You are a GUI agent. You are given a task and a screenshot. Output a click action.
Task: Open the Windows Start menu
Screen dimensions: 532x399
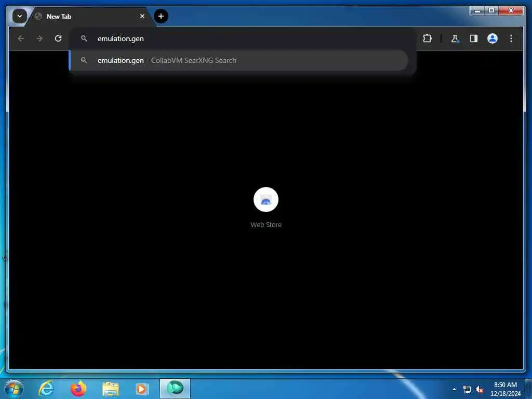coord(14,389)
